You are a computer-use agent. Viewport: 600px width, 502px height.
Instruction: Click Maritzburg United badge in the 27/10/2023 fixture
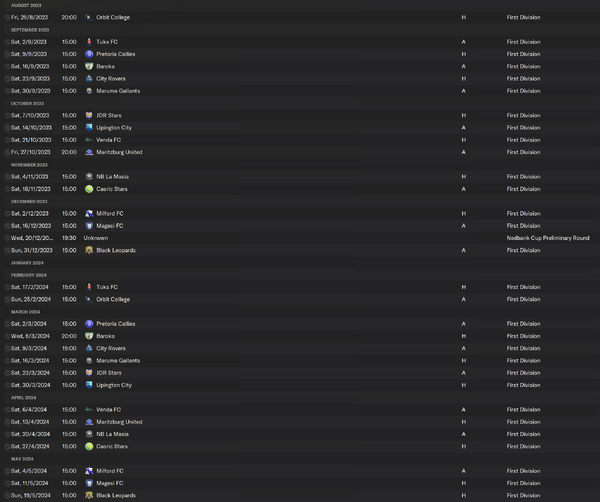point(89,152)
